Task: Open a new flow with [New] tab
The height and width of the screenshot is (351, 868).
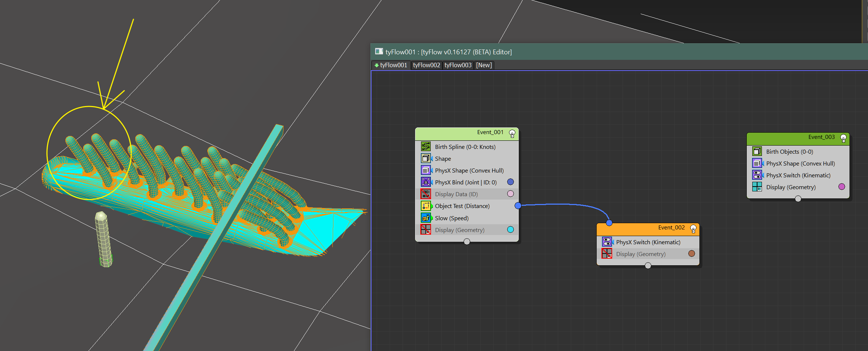Action: (484, 65)
